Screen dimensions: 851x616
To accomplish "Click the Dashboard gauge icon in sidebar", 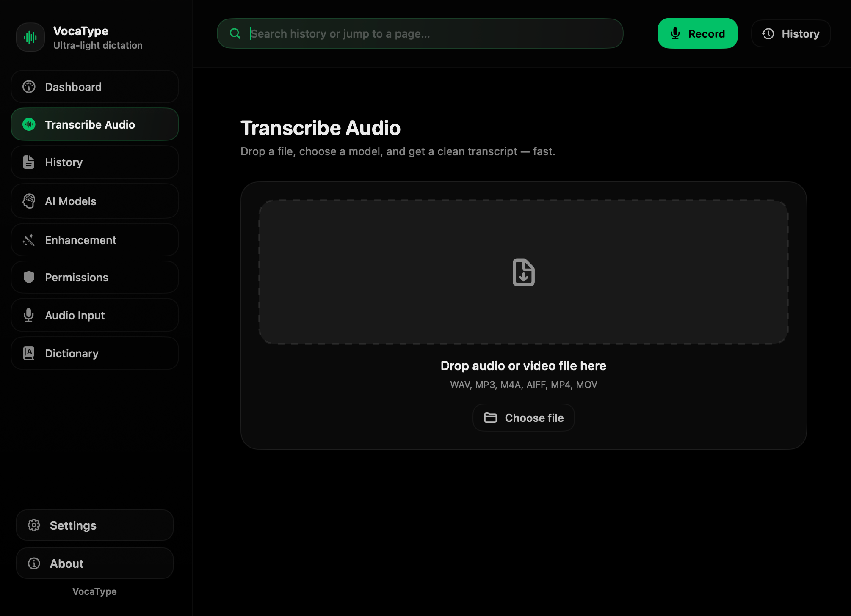I will 29,87.
